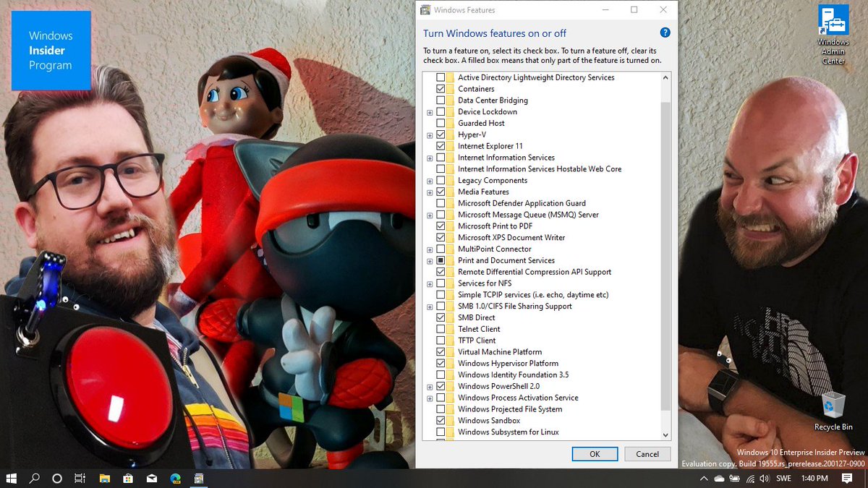Click the feature list scroll-up arrow

pyautogui.click(x=666, y=77)
